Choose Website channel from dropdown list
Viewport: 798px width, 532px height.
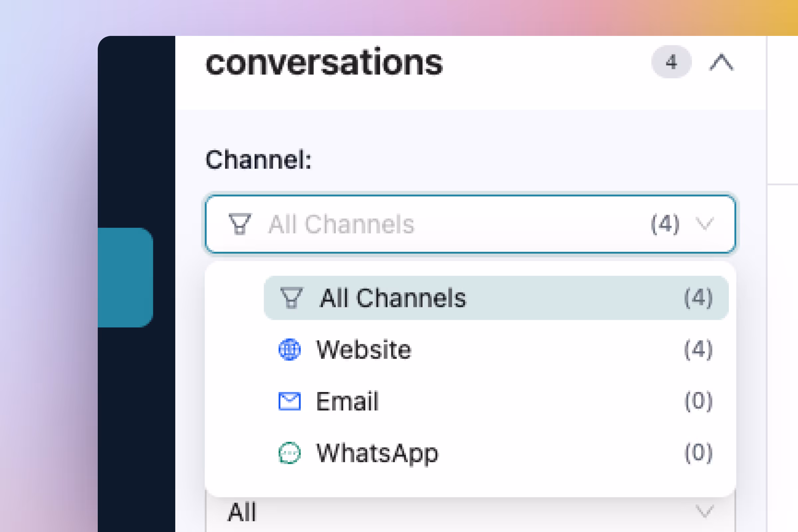pyautogui.click(x=364, y=349)
